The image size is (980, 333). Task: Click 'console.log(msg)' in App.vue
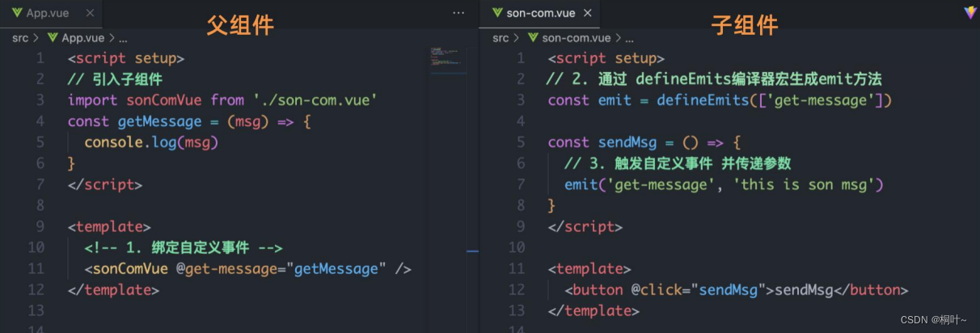pos(151,142)
